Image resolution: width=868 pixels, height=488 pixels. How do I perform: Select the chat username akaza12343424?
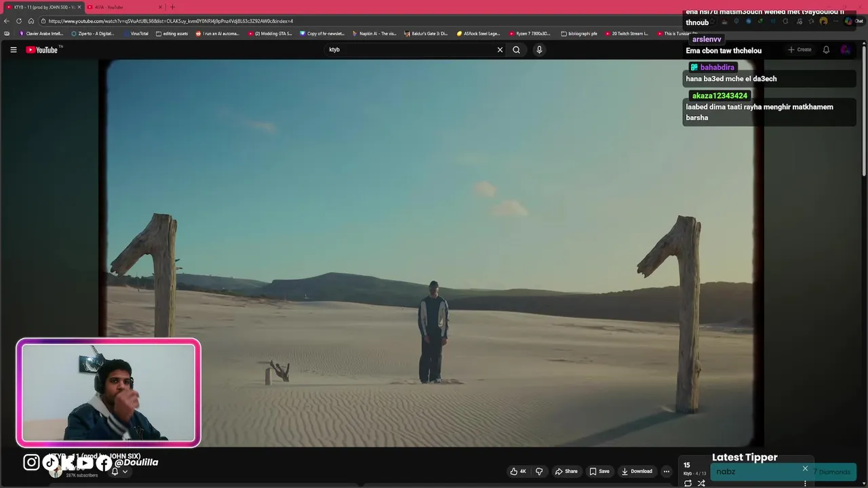[719, 96]
